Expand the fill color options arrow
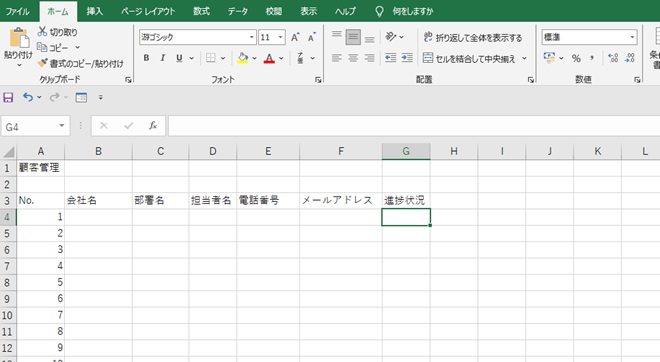This screenshot has width=660, height=362. pos(254,58)
